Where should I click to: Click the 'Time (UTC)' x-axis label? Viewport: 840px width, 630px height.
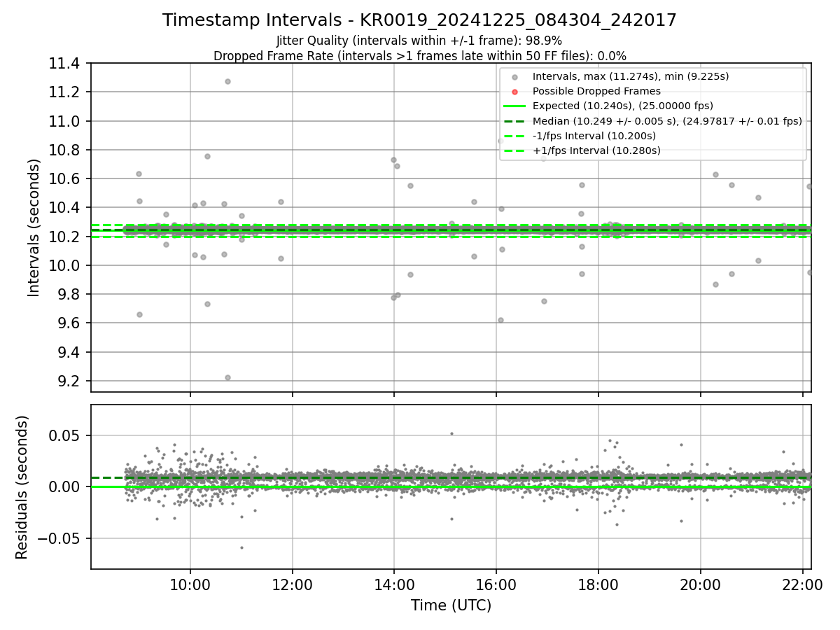(x=451, y=605)
